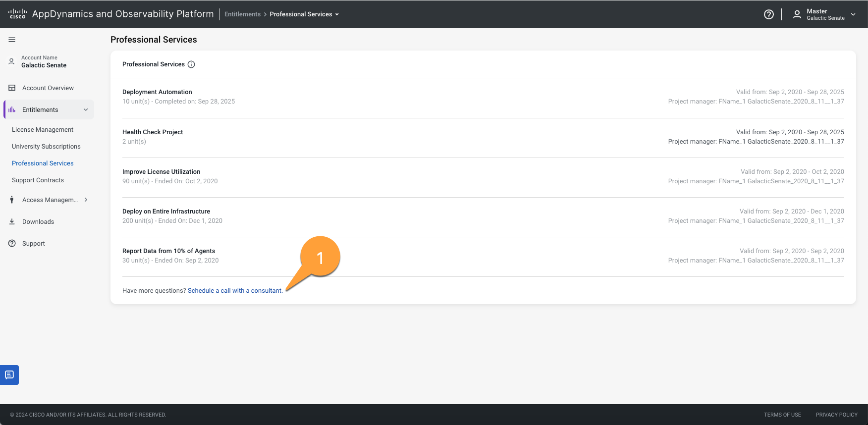This screenshot has height=425, width=868.
Task: Open Support in sidebar
Action: pyautogui.click(x=33, y=243)
